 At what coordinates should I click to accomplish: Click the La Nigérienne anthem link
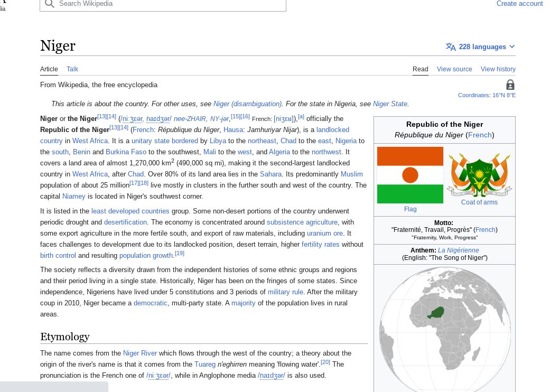(458, 250)
